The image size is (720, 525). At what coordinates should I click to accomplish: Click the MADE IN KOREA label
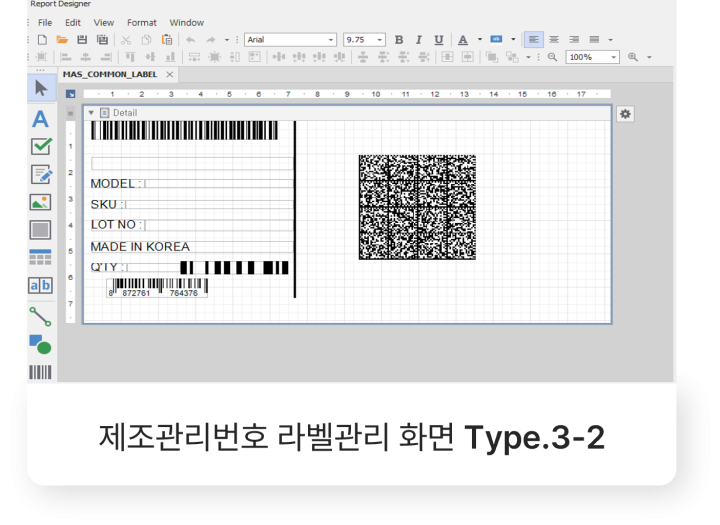[140, 246]
